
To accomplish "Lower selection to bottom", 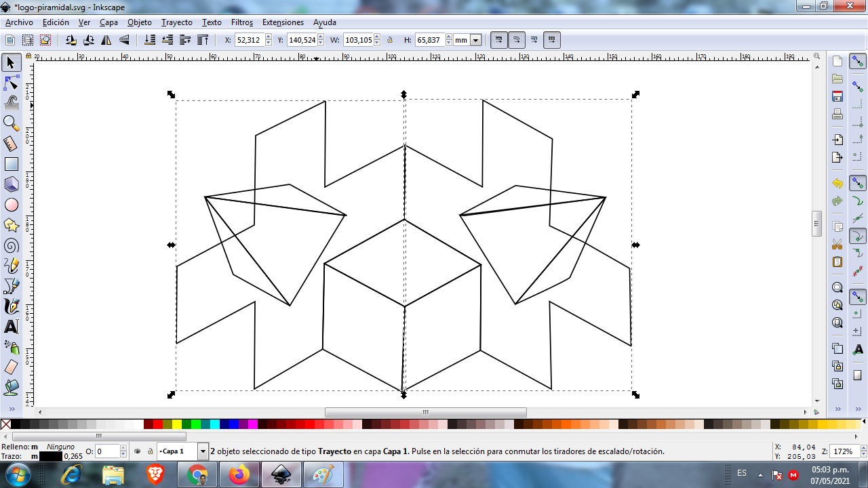I will [x=150, y=40].
